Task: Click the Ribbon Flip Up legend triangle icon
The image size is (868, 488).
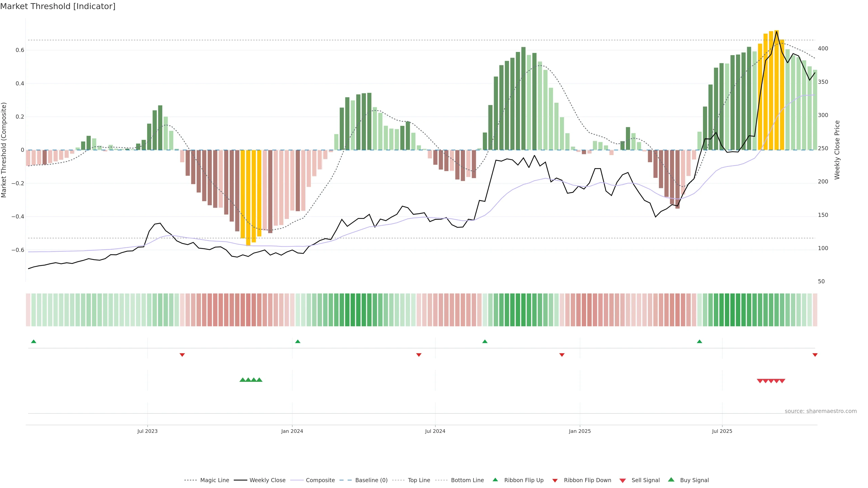Action: pos(495,480)
